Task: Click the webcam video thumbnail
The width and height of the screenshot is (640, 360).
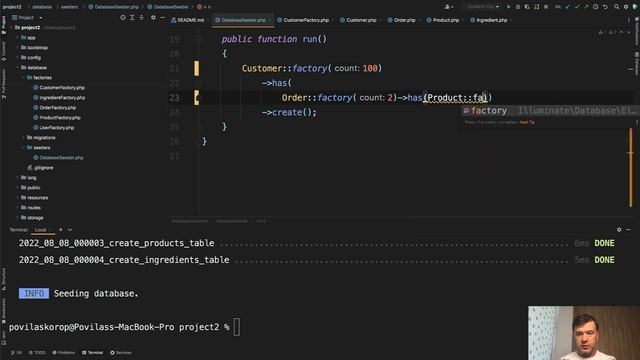Action: coord(584,333)
